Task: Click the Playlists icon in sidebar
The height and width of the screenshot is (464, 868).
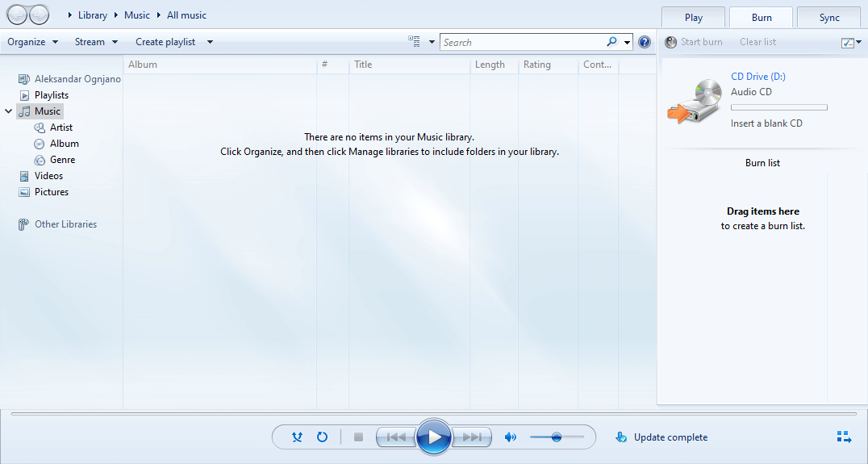Action: click(x=24, y=95)
